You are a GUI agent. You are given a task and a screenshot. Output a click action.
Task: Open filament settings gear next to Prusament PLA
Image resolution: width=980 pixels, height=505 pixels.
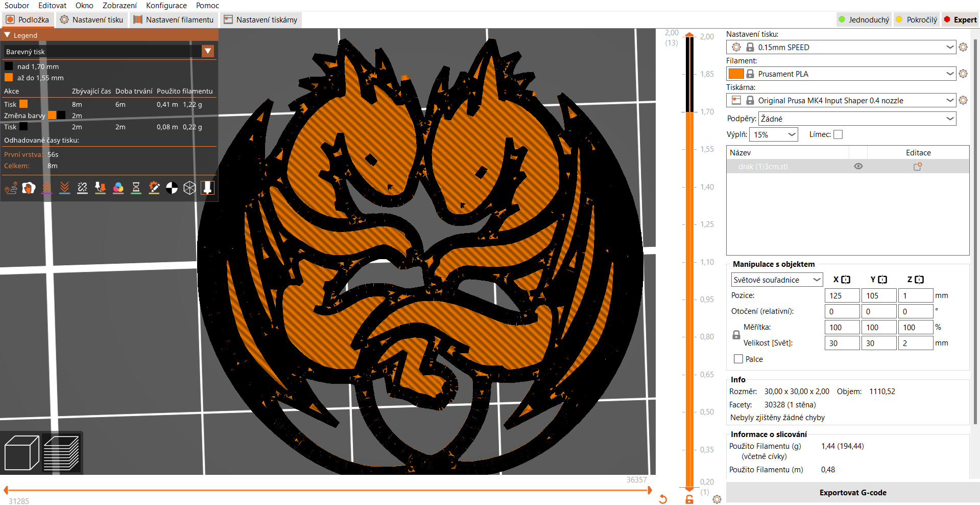963,74
